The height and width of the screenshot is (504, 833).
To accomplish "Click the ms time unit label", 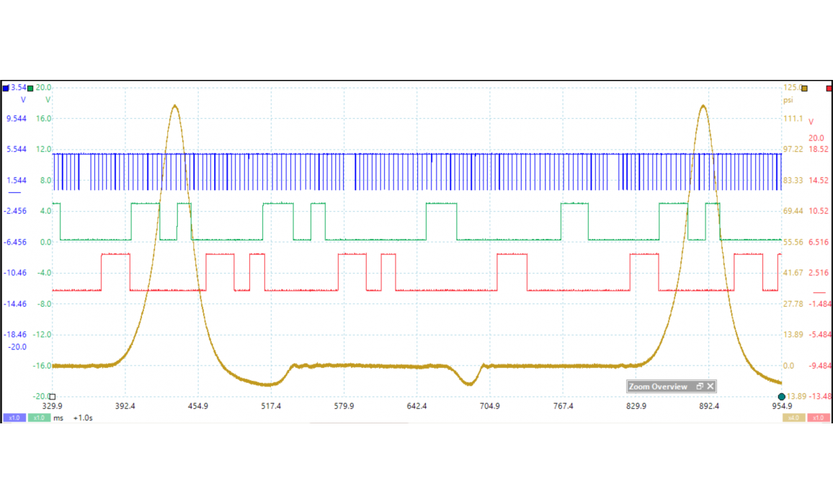I will point(58,418).
